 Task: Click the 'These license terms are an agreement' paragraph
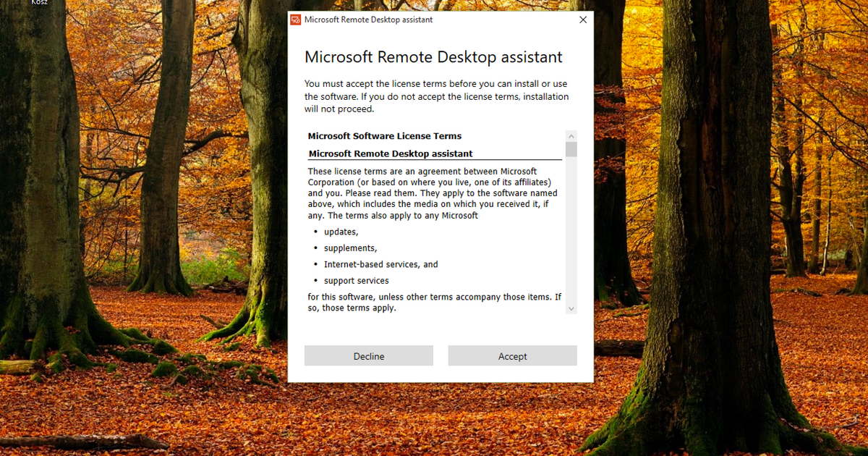point(433,193)
